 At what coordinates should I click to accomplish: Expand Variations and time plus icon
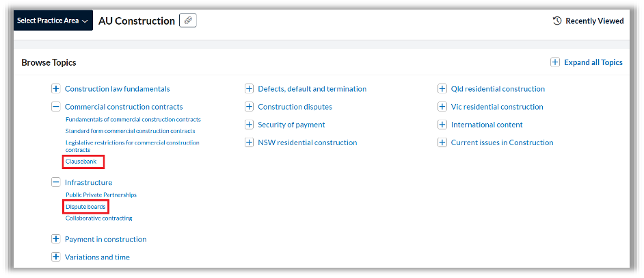click(56, 257)
